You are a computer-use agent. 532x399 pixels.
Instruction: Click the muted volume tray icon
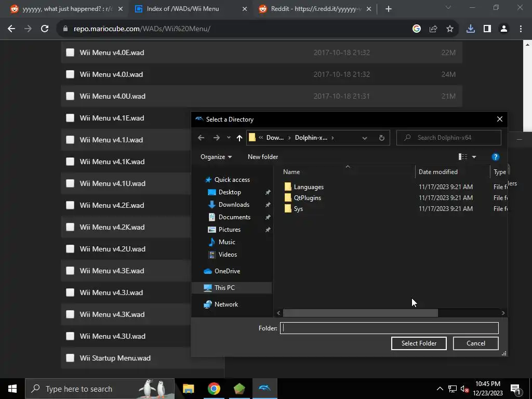click(464, 389)
